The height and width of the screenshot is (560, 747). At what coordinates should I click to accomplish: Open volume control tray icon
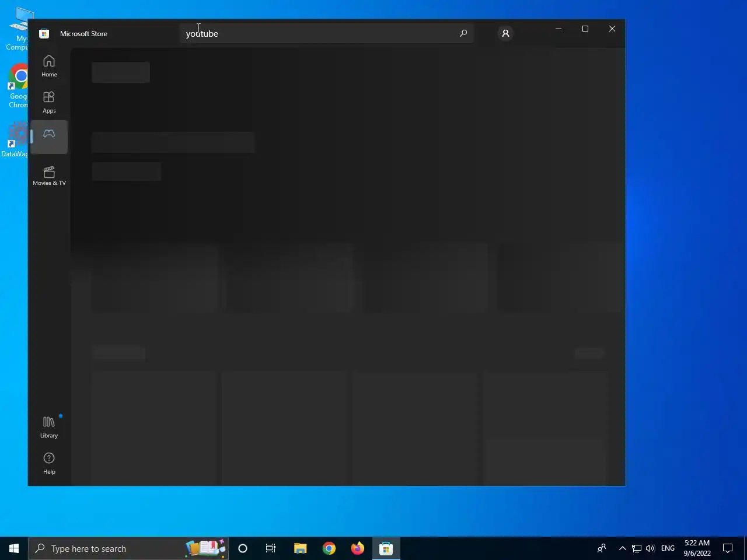tap(650, 548)
